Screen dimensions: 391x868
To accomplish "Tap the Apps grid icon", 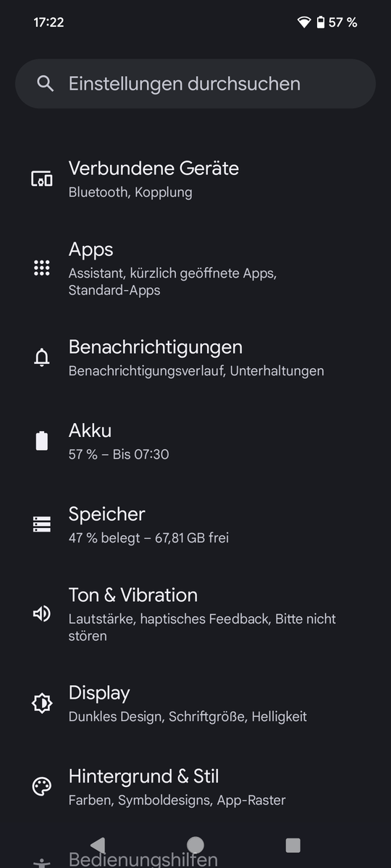I will coord(42,268).
